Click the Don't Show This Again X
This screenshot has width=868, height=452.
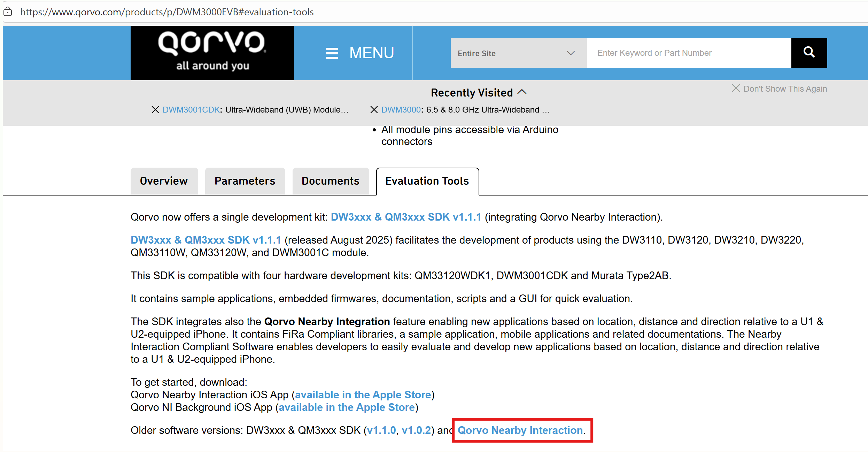coord(736,88)
